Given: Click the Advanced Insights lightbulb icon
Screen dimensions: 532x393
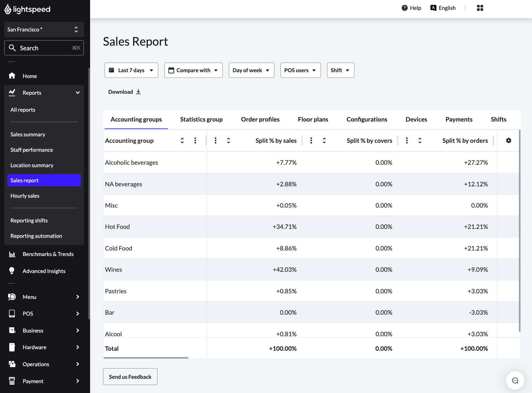Looking at the screenshot, I should 12,271.
